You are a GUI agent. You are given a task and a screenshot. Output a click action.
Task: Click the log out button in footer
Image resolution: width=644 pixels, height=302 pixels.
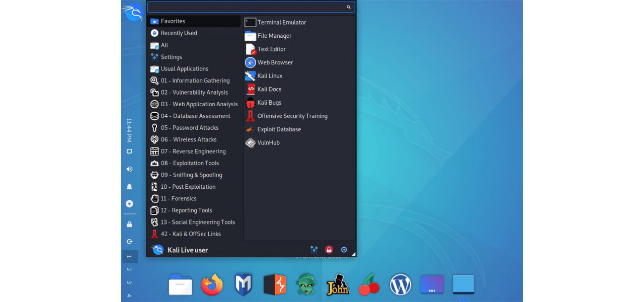tap(344, 250)
